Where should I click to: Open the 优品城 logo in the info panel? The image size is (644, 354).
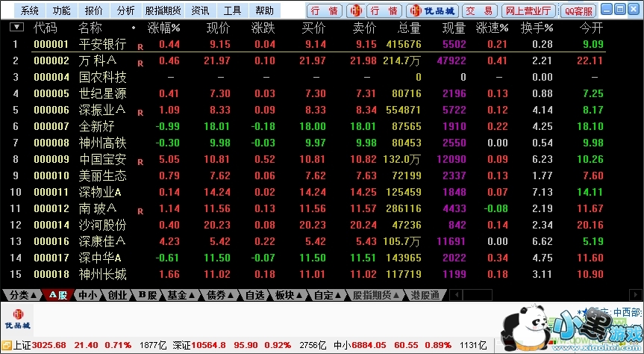18,319
